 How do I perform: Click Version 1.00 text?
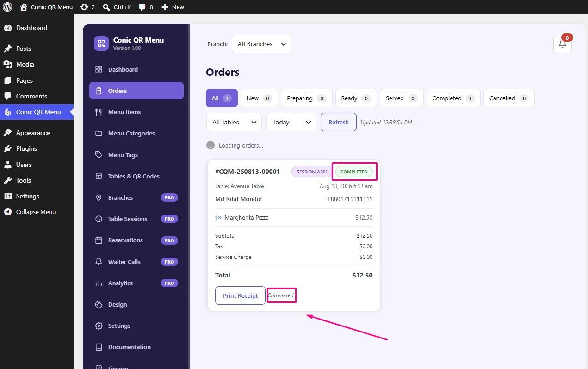(127, 48)
